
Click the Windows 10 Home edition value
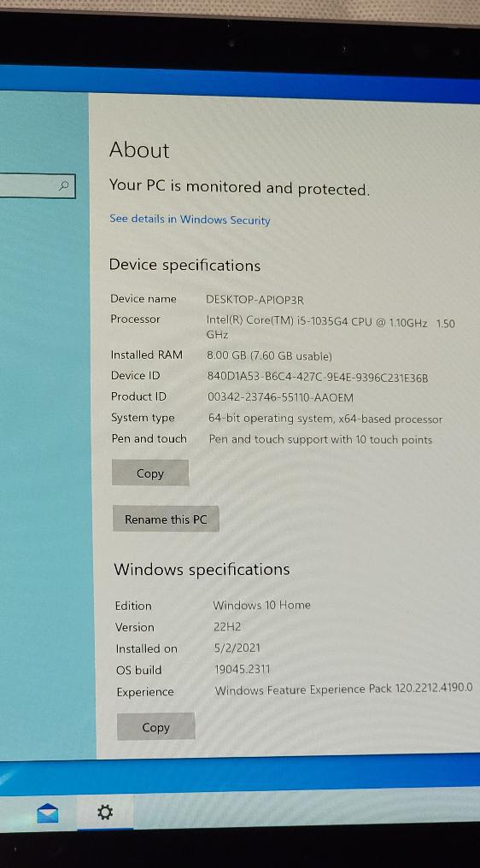(261, 605)
